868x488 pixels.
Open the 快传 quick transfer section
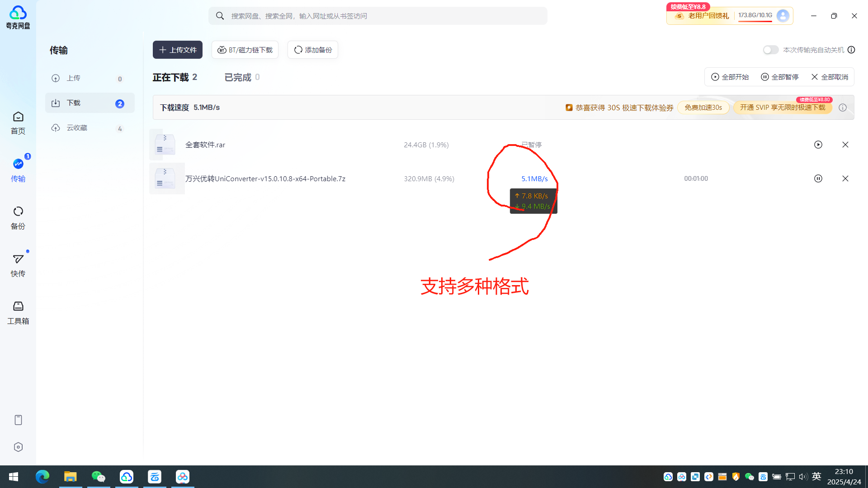(18, 265)
